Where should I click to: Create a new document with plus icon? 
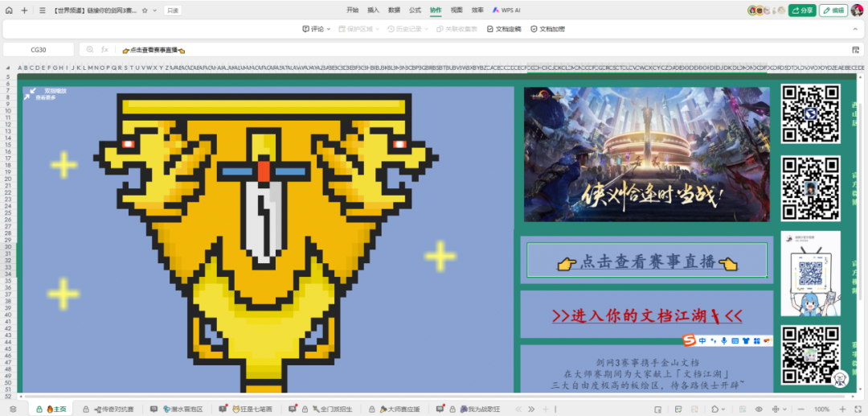coord(24,10)
